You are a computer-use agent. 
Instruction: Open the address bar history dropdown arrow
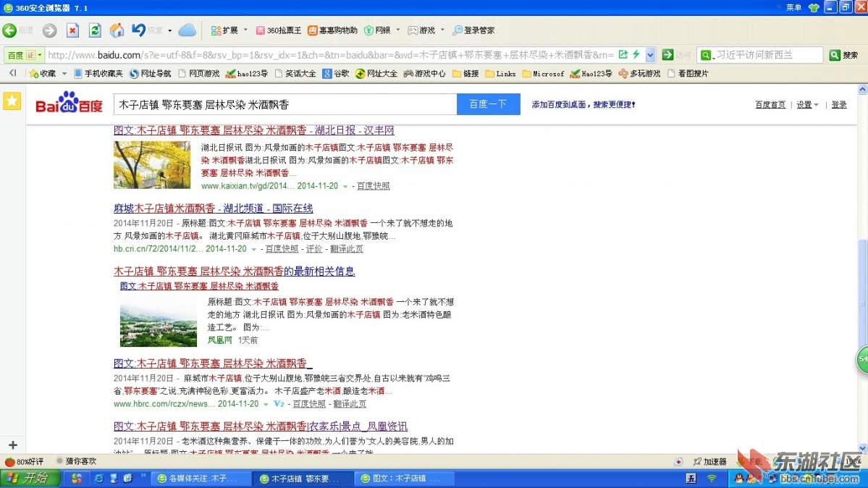click(x=650, y=55)
